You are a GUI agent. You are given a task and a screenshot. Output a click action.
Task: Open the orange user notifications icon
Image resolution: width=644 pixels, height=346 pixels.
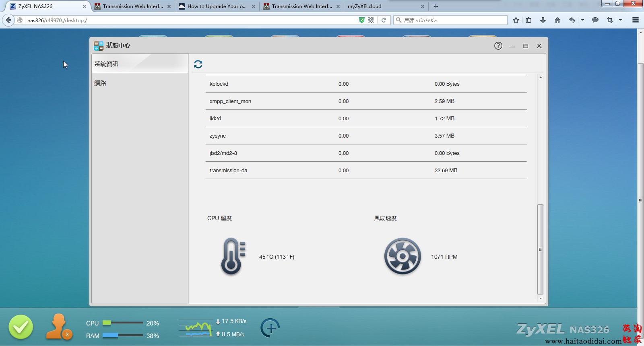click(x=59, y=327)
